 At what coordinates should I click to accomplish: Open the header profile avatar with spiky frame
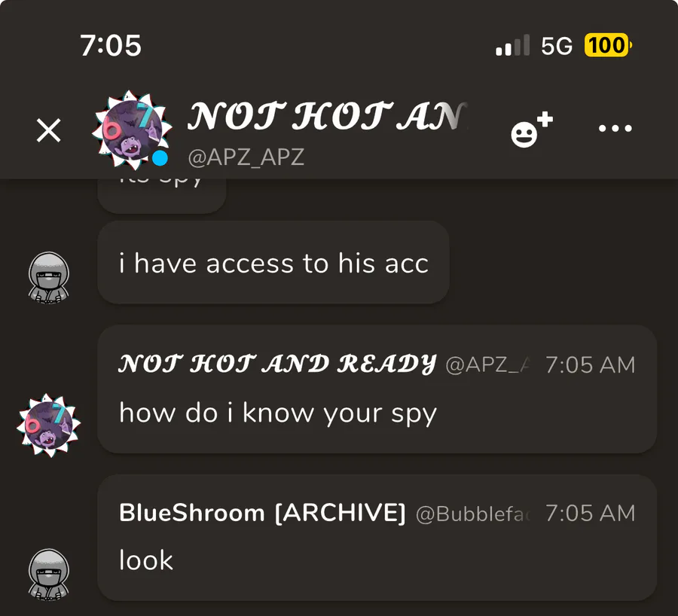click(132, 130)
